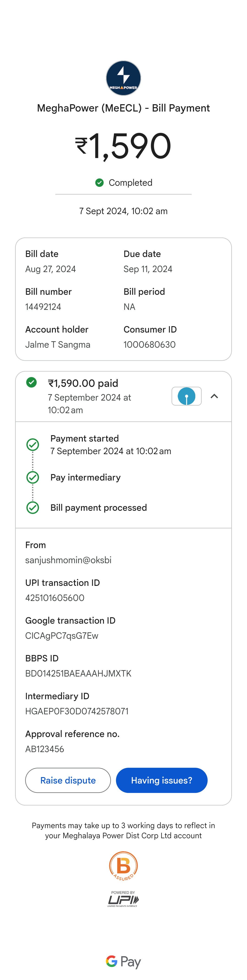The width and height of the screenshot is (247, 980).
Task: Click the Powered by UPI logo
Action: 123,899
